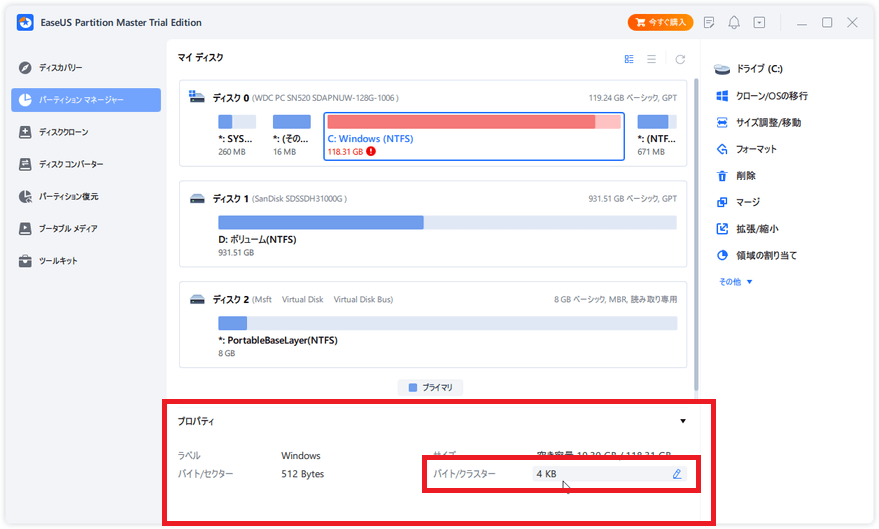879x529 pixels.
Task: Open the title bar dropdown menu icon
Action: point(759,22)
